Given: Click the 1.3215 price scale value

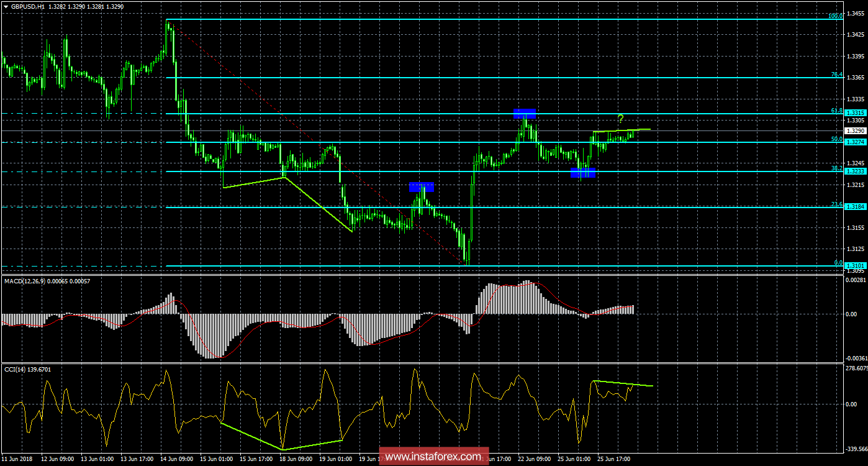Looking at the screenshot, I should 855,185.
